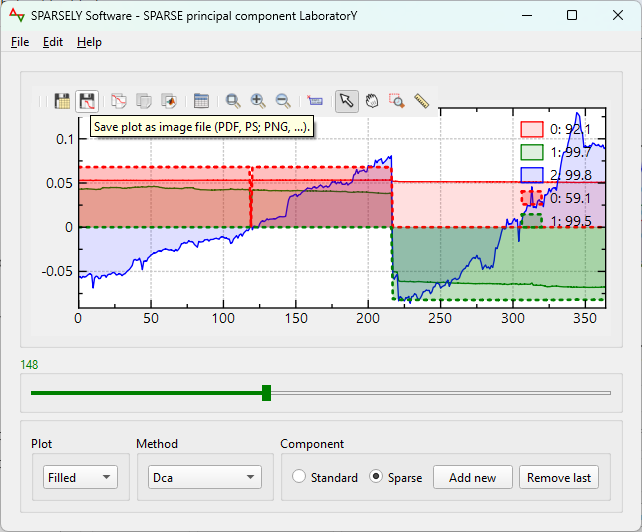Click the SPARSELY application logo icon

[17, 16]
